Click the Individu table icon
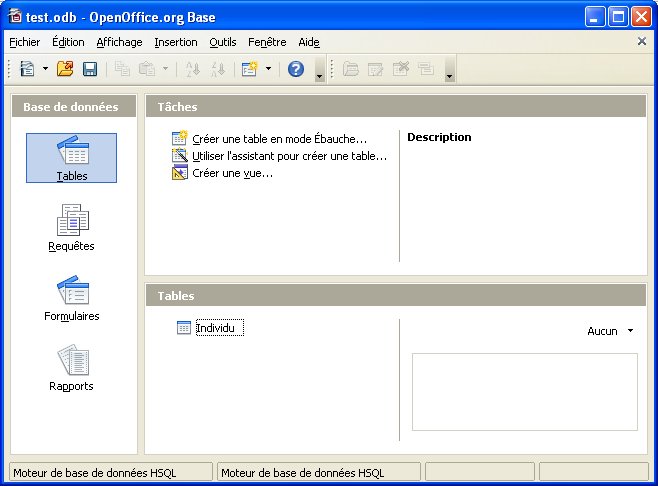The image size is (658, 486). point(184,328)
